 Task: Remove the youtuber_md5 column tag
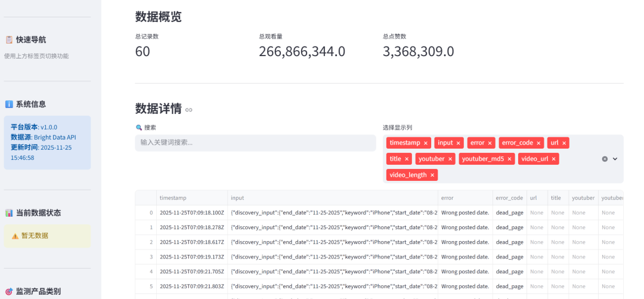(x=509, y=159)
